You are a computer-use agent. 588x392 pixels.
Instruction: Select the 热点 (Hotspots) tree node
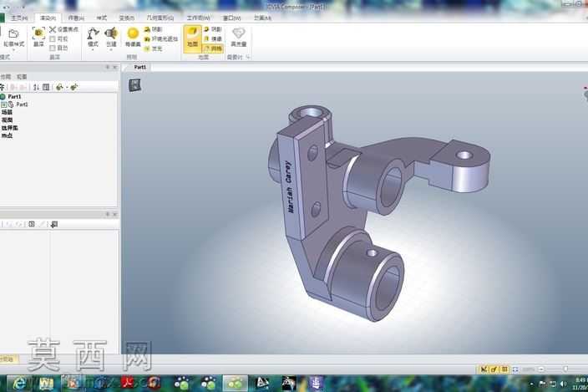[8, 135]
